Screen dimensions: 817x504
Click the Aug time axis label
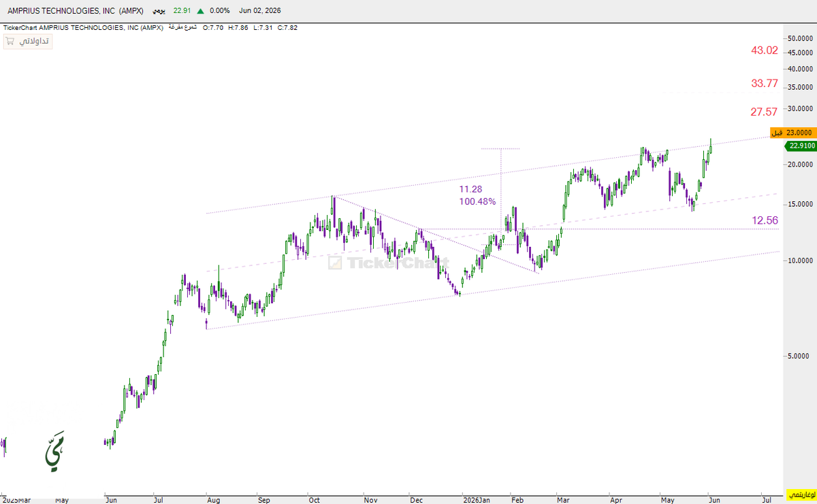(x=213, y=500)
